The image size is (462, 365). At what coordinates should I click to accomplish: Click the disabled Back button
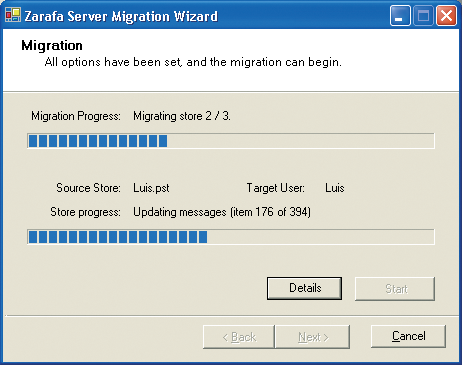[x=239, y=337]
